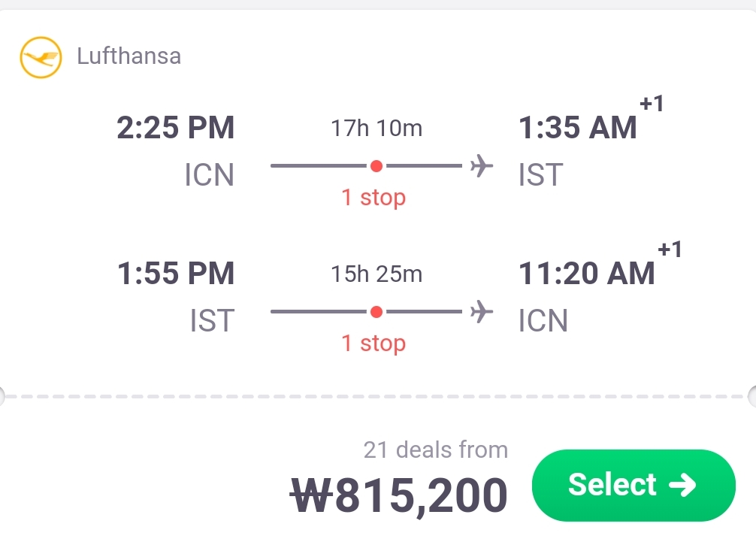The width and height of the screenshot is (756, 554).
Task: Click the arrow inside the Select button
Action: [x=682, y=485]
